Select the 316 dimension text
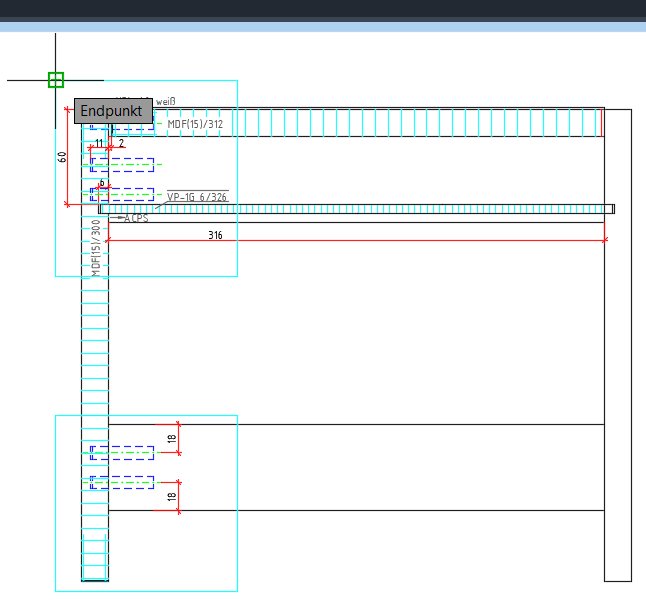The image size is (646, 600). click(215, 236)
